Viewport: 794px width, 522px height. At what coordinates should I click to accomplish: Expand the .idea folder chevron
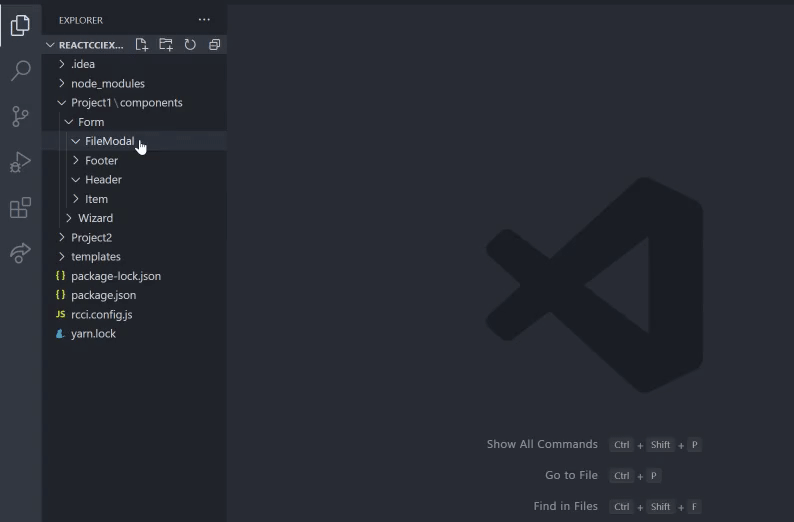pos(62,64)
